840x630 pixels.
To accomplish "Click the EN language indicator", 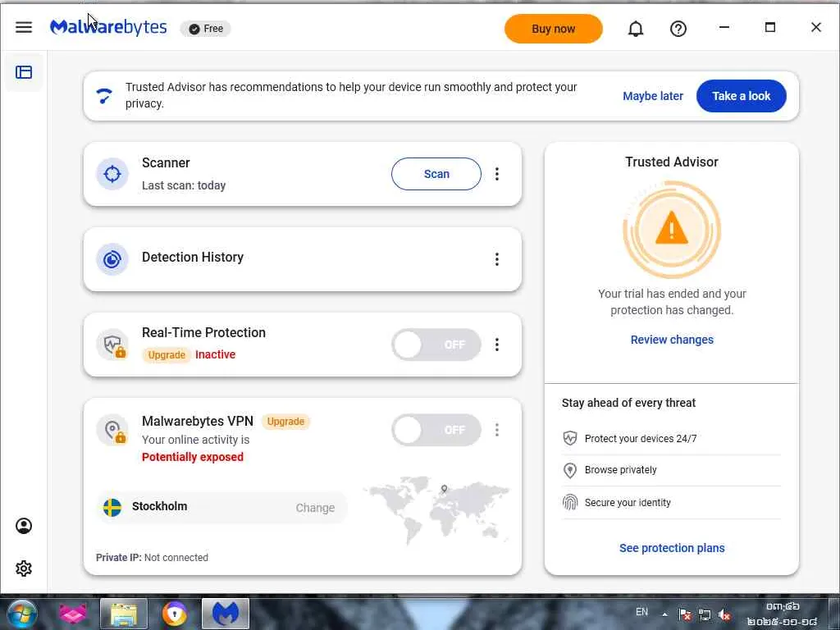I will coord(641,612).
